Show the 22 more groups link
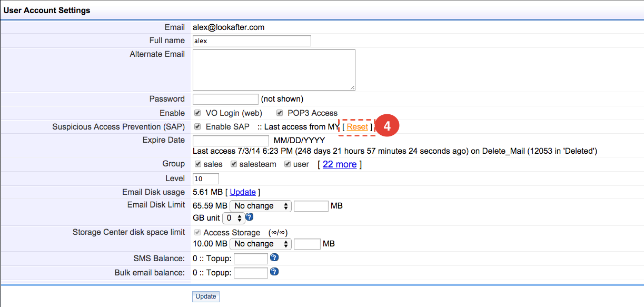The image size is (644, 307). [340, 164]
